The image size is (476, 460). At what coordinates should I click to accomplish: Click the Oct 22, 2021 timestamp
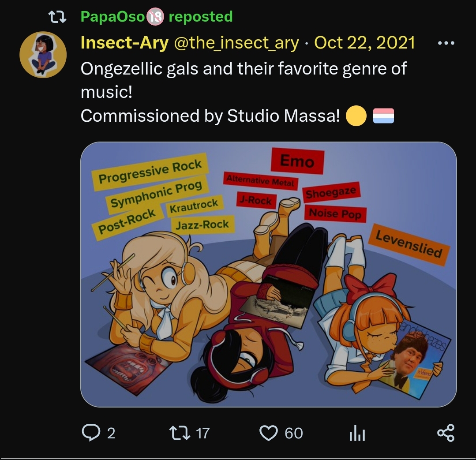[x=364, y=43]
